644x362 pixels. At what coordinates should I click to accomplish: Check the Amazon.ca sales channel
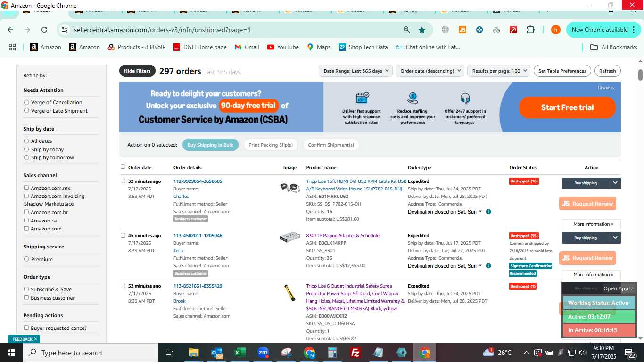26,220
